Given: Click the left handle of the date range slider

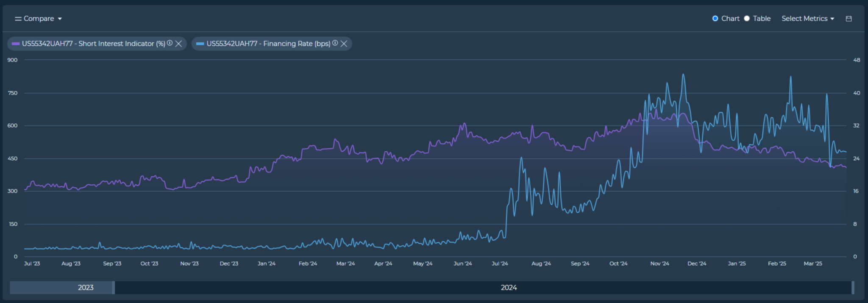Looking at the screenshot, I should click(x=114, y=287).
